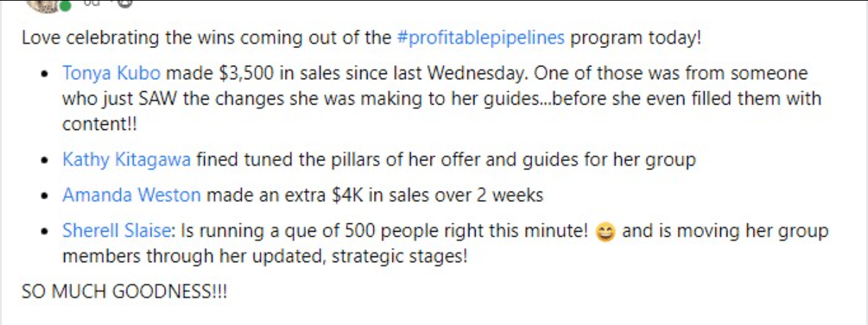This screenshot has height=325, width=868.
Task: Click the bullet point before Amanda Weston
Action: [45, 196]
